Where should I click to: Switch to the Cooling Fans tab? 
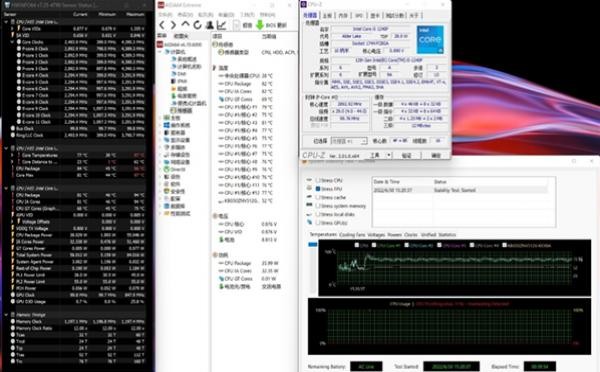352,235
